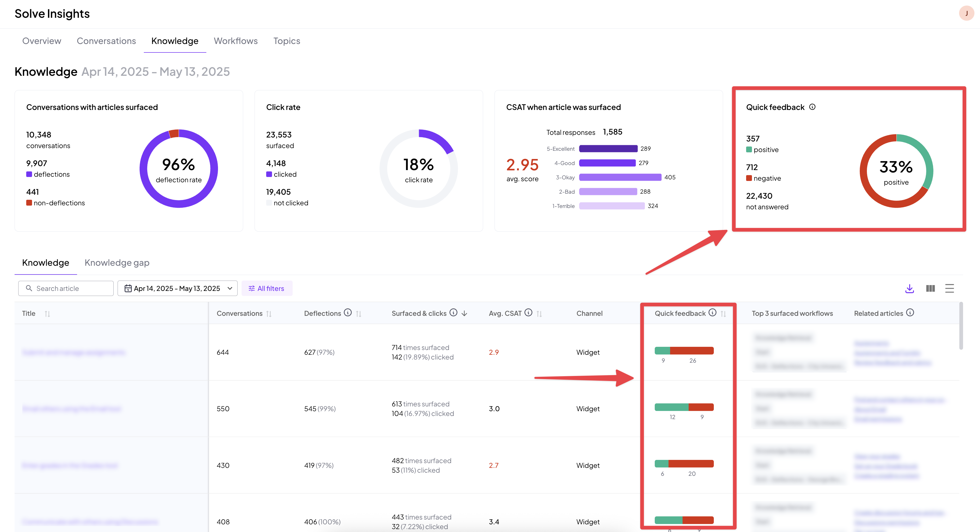
Task: Click the 96% deflection rate donut chart
Action: (179, 169)
